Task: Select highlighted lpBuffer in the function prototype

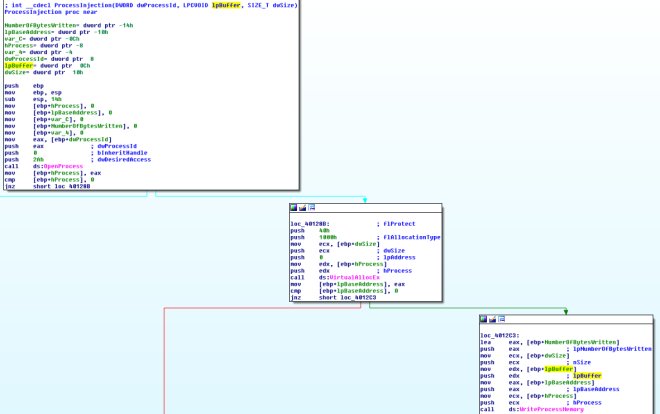Action: pos(226,7)
